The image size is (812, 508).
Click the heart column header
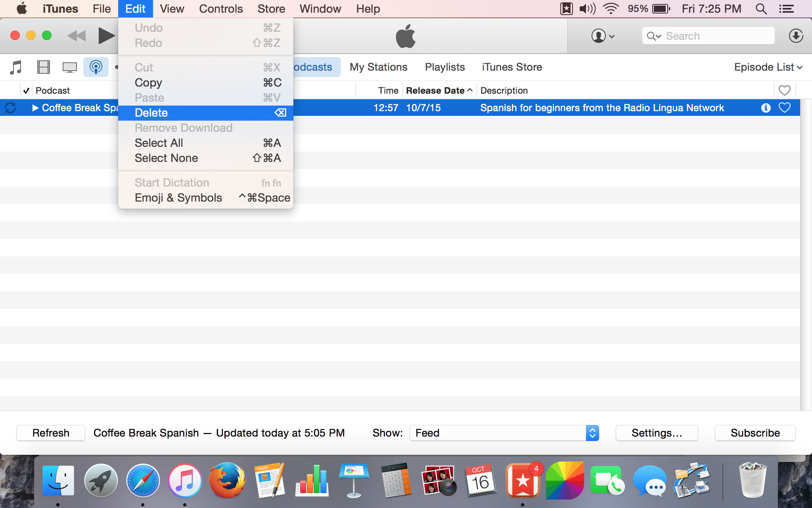784,90
